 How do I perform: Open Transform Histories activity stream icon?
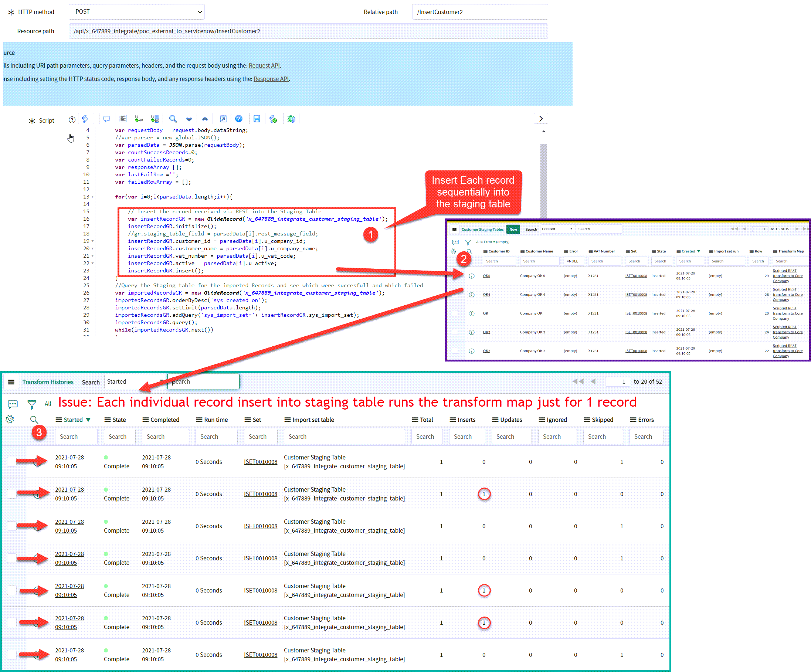pyautogui.click(x=13, y=404)
